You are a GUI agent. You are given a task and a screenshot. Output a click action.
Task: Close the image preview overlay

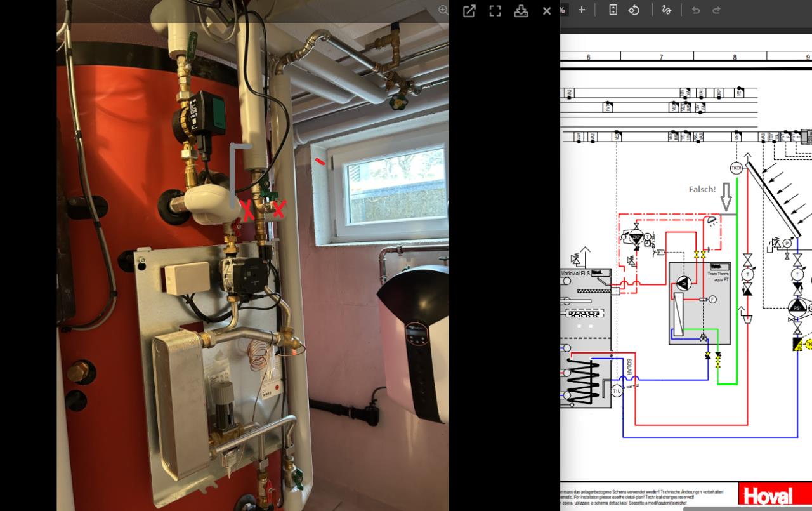tap(547, 11)
